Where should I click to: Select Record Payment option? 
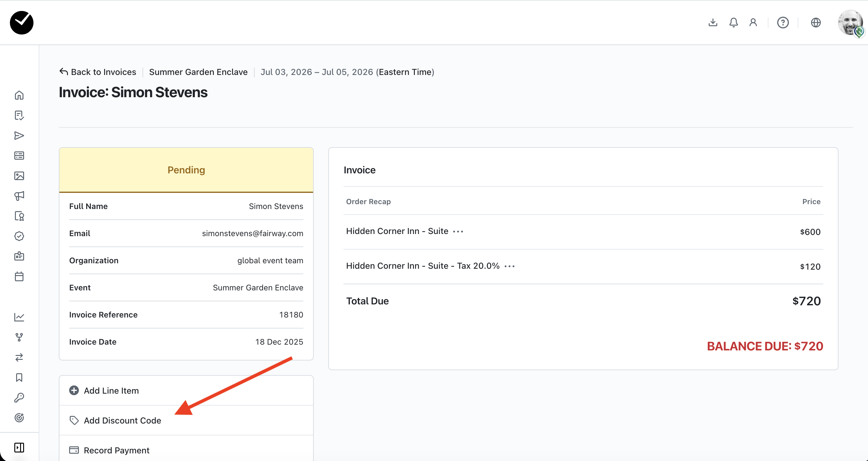tap(116, 451)
